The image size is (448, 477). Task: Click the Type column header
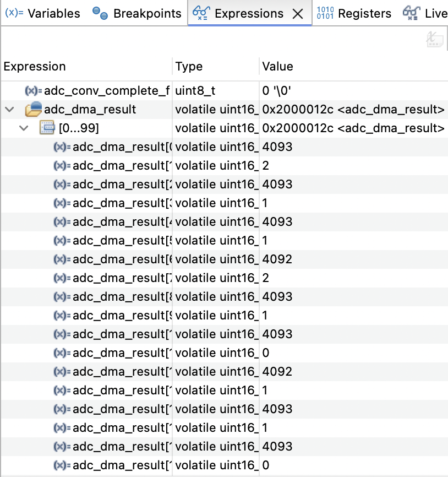pyautogui.click(x=189, y=67)
